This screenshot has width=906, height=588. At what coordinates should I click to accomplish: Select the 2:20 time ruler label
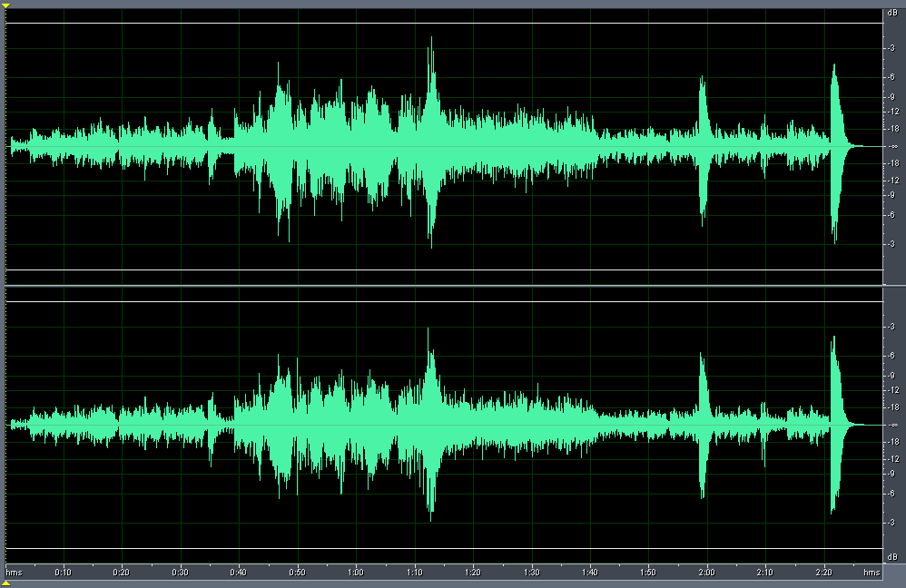click(824, 573)
